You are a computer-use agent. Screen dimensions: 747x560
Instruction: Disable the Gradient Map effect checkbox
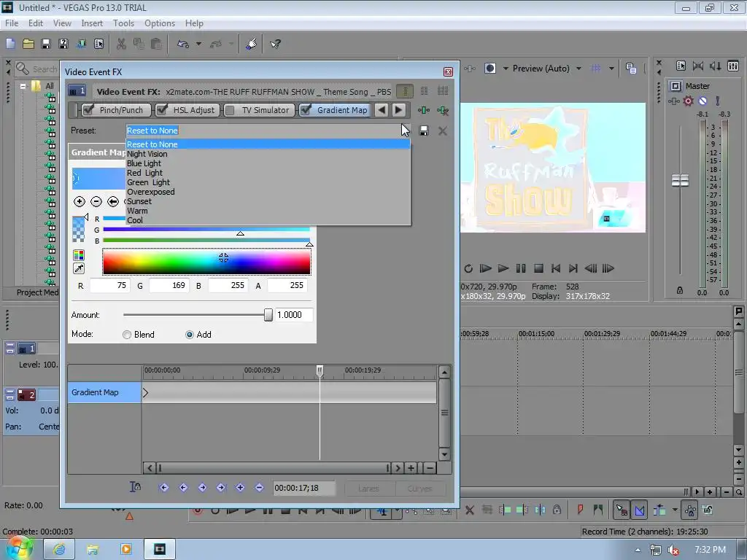click(306, 110)
